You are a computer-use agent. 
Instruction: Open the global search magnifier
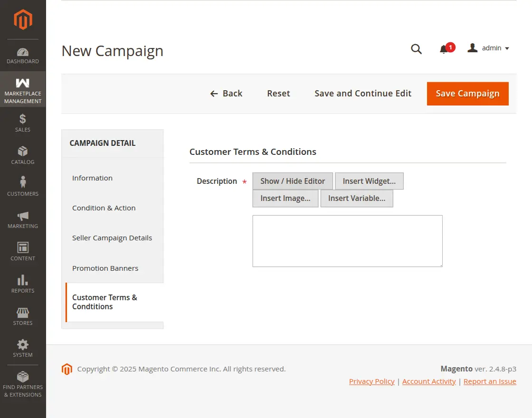pyautogui.click(x=416, y=49)
